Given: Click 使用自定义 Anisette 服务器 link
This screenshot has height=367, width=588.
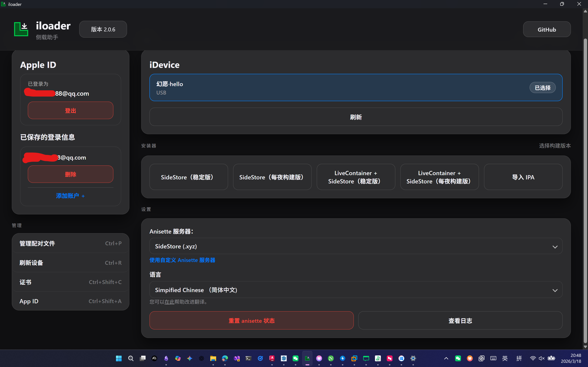Looking at the screenshot, I should pyautogui.click(x=182, y=260).
